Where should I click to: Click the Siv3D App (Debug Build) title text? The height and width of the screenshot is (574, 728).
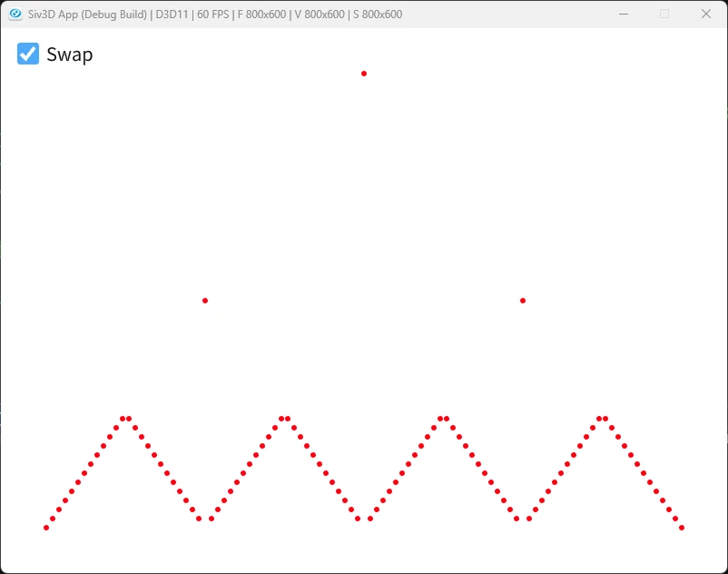[x=215, y=15]
